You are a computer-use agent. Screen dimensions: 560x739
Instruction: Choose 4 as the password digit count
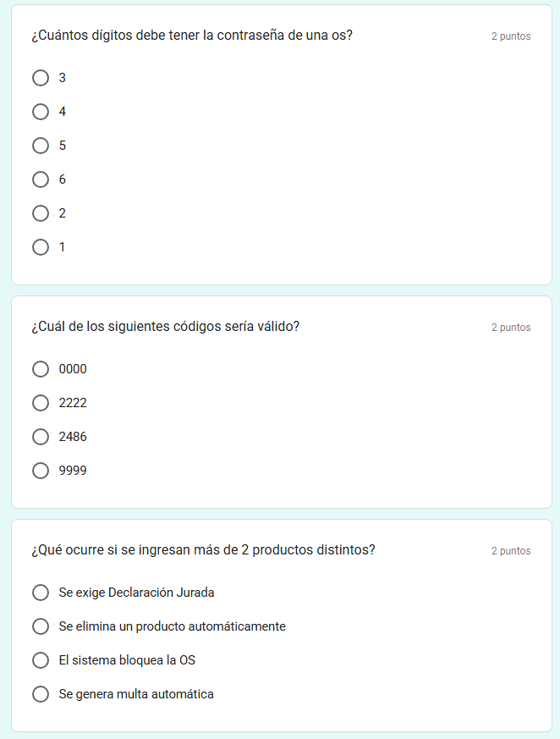tap(41, 112)
